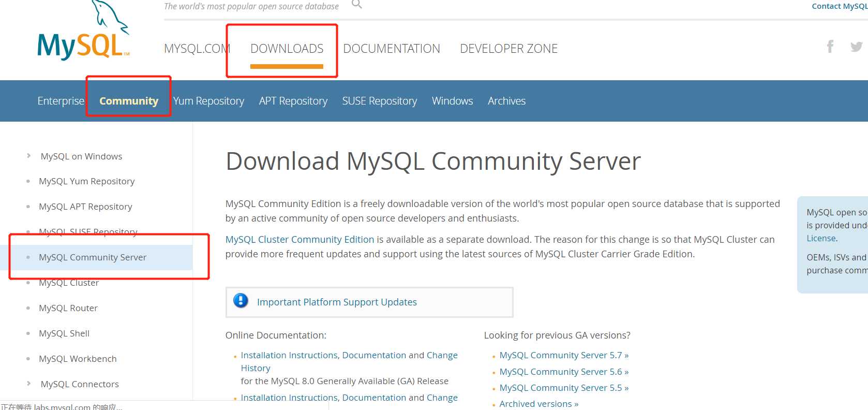Viewport: 868px width, 410px height.
Task: Open MySQL Shell in sidebar
Action: pyautogui.click(x=64, y=333)
